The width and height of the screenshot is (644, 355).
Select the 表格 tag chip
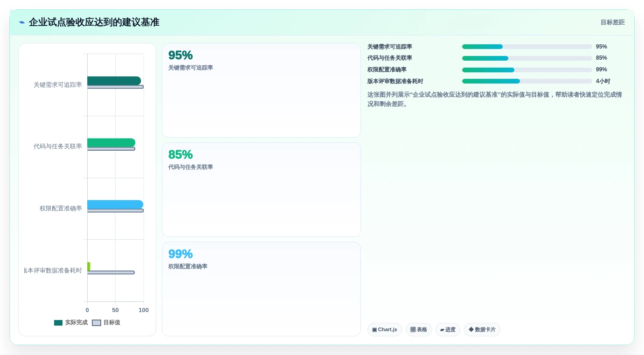point(419,330)
